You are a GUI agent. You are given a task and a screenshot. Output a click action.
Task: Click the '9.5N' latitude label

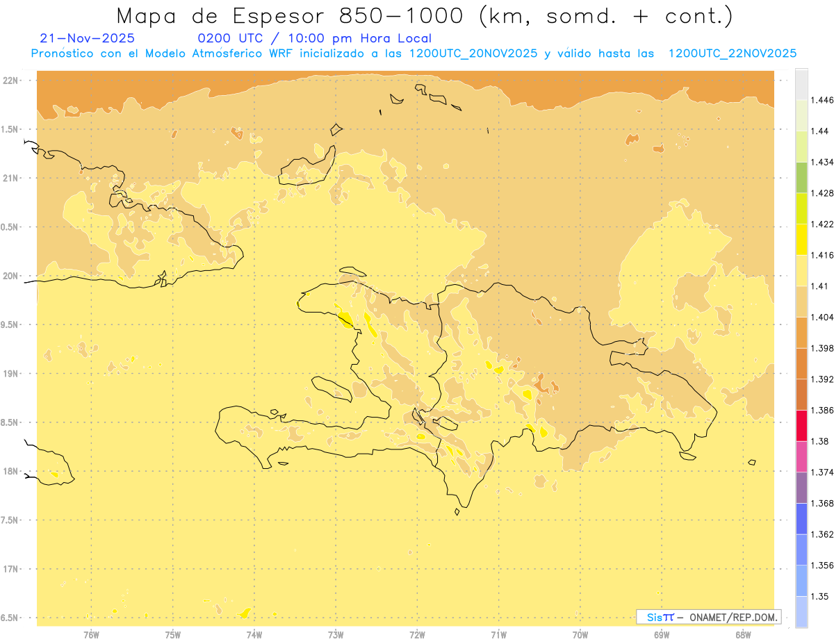coord(9,324)
